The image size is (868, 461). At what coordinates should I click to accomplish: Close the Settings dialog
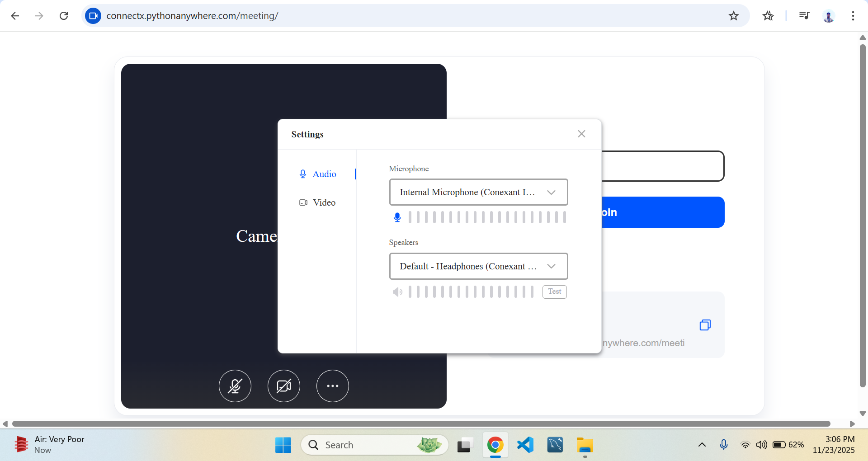coord(581,134)
